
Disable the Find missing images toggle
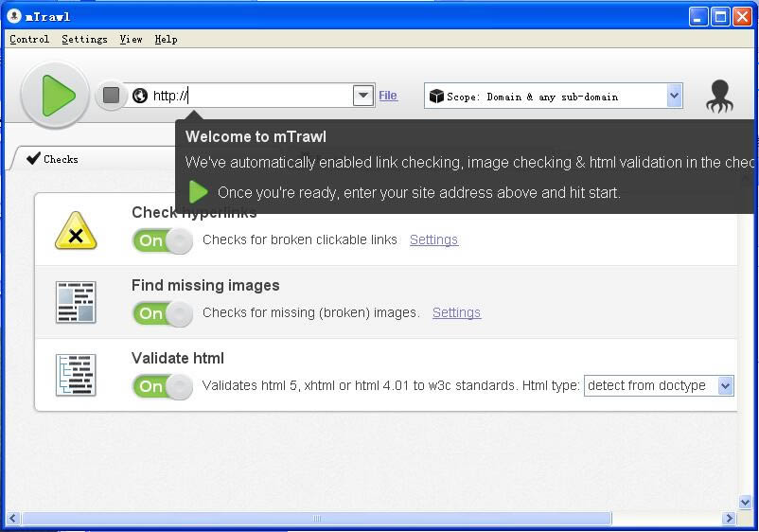163,313
